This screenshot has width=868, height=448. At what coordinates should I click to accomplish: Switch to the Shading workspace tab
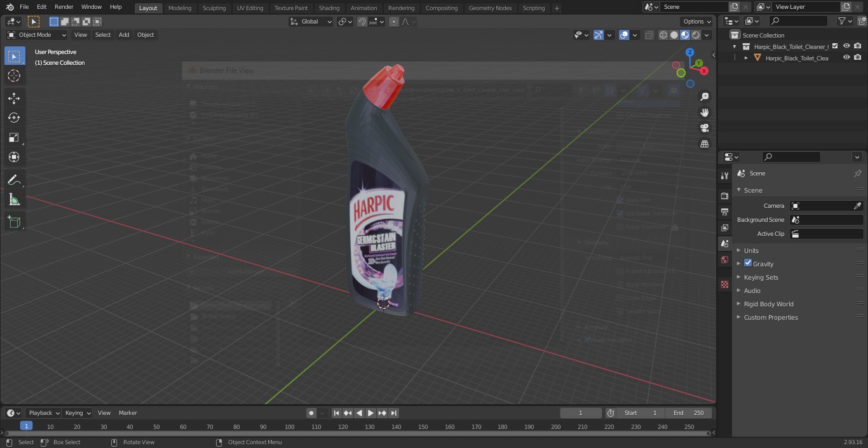[329, 8]
